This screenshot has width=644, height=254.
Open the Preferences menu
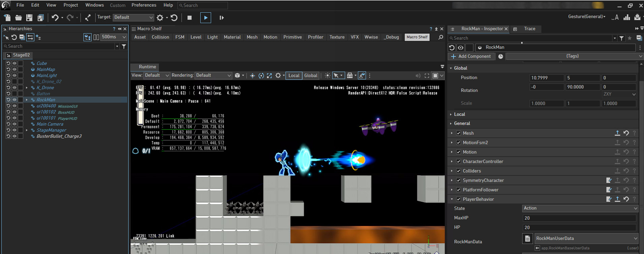click(x=144, y=5)
